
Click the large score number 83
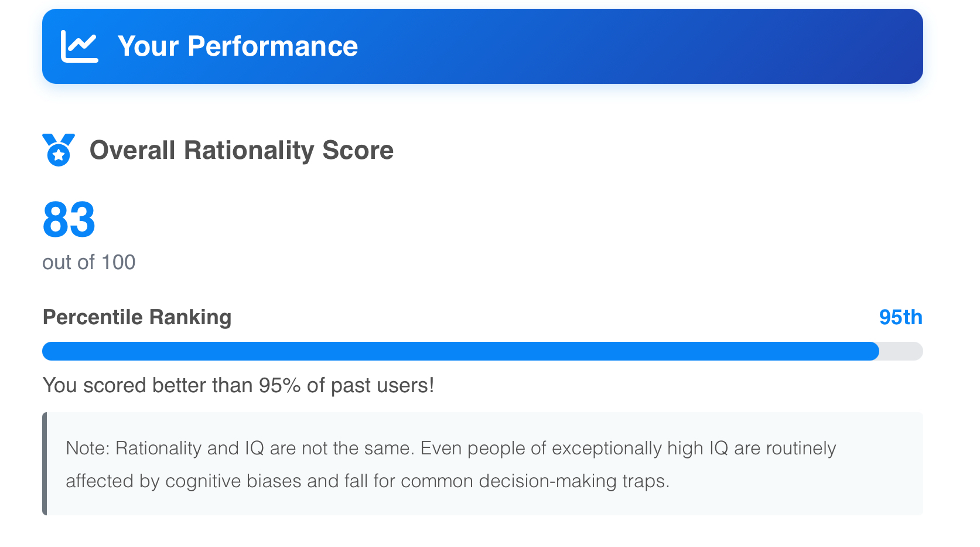pos(69,220)
